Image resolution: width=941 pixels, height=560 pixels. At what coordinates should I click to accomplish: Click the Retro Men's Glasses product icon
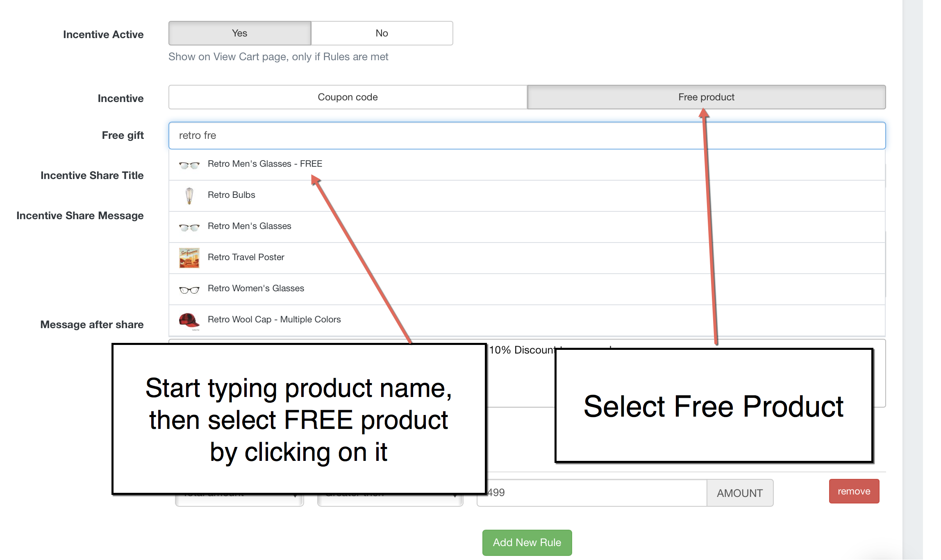point(189,227)
